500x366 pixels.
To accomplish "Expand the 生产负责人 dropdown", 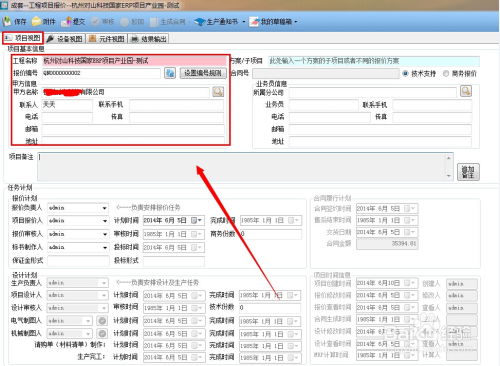I will pyautogui.click(x=104, y=283).
